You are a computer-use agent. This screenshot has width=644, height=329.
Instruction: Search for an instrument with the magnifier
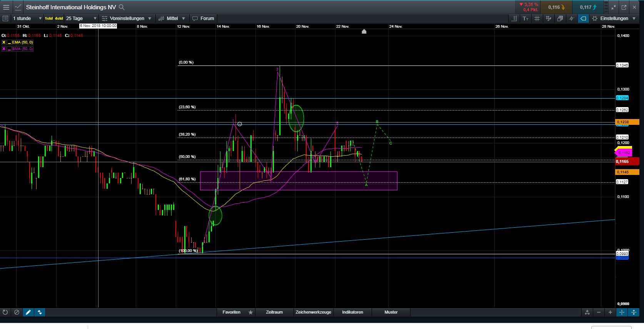pyautogui.click(x=122, y=7)
